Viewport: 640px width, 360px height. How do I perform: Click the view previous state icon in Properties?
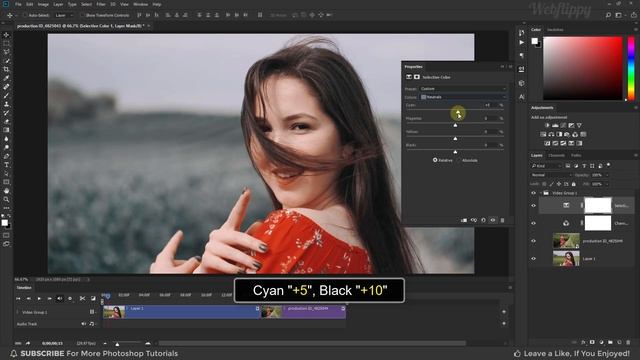[473, 220]
